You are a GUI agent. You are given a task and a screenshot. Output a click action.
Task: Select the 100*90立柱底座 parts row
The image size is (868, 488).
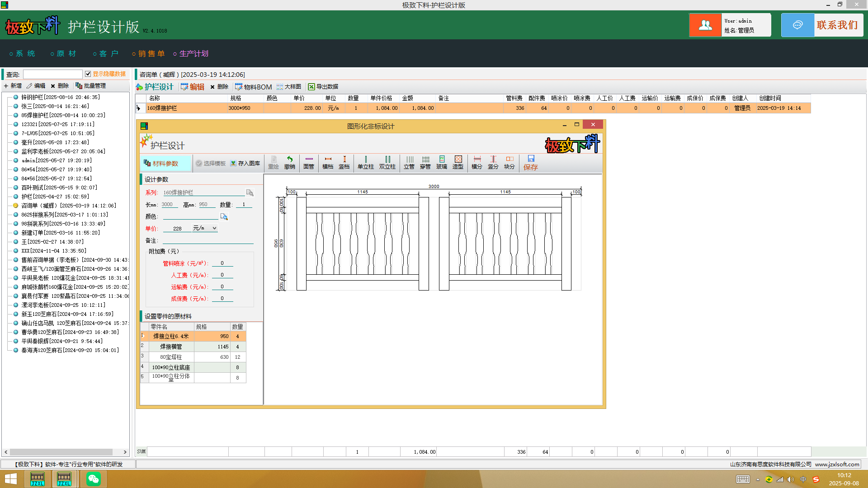193,367
